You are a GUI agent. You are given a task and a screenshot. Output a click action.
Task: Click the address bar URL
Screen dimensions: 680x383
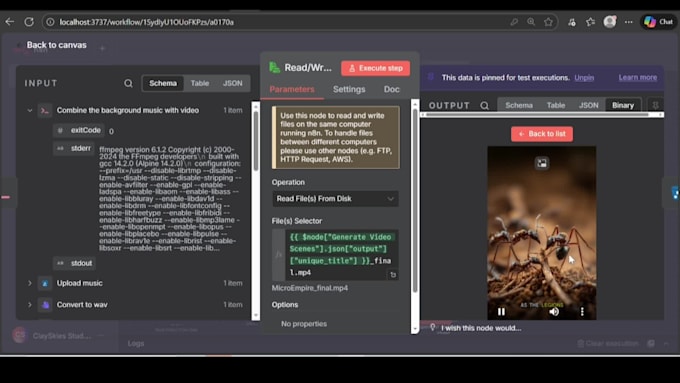pyautogui.click(x=147, y=22)
